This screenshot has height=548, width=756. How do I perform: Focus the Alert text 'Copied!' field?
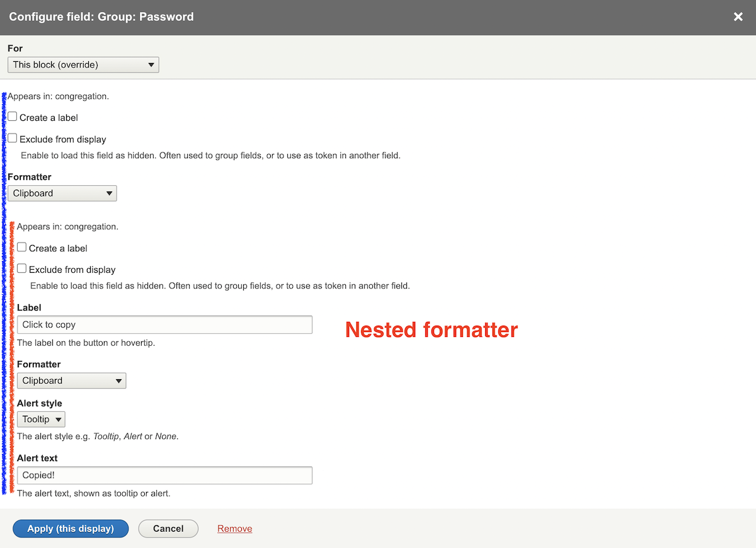tap(164, 475)
